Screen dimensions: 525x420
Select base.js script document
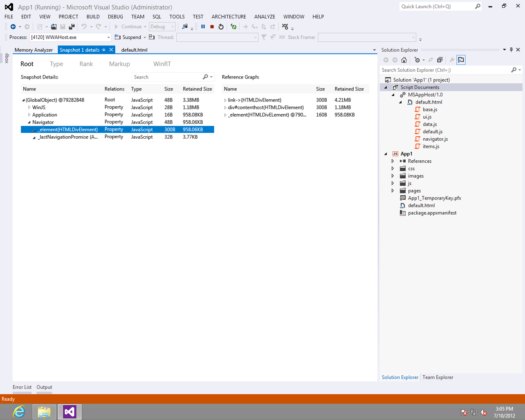430,110
